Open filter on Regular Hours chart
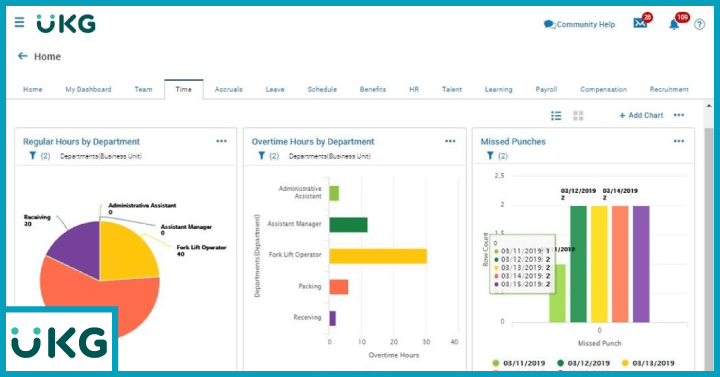 [x=33, y=156]
